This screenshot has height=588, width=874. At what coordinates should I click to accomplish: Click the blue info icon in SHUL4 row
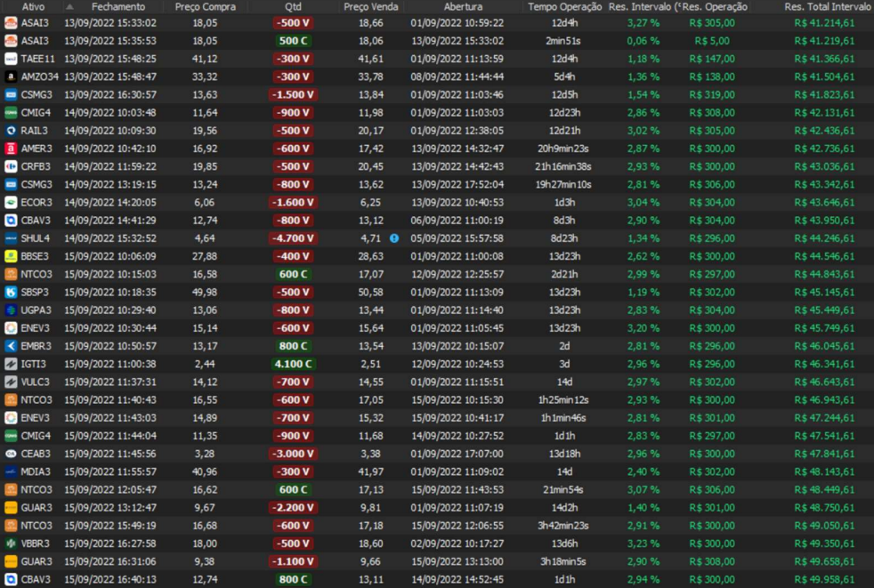(394, 238)
